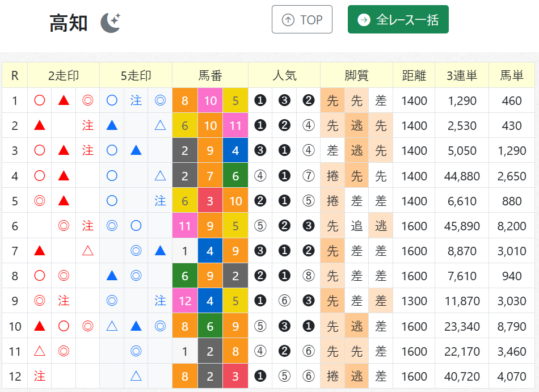Select the 3連単 column header
Screen dimensions: 539x392
462,75
